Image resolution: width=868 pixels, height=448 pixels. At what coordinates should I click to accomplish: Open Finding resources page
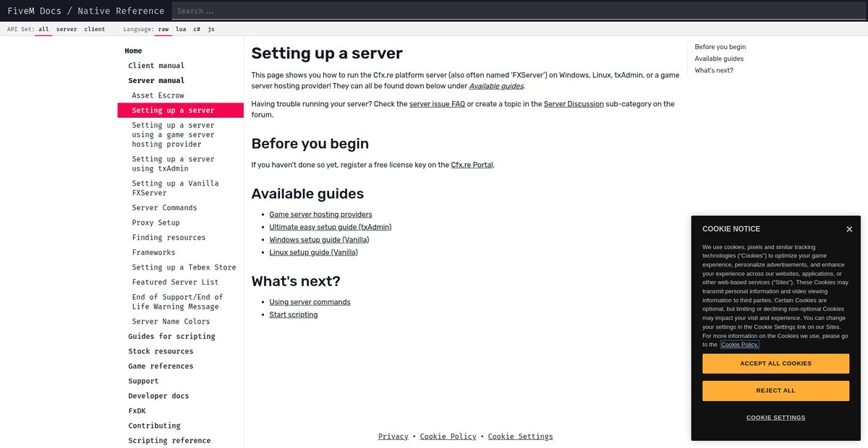pos(169,238)
